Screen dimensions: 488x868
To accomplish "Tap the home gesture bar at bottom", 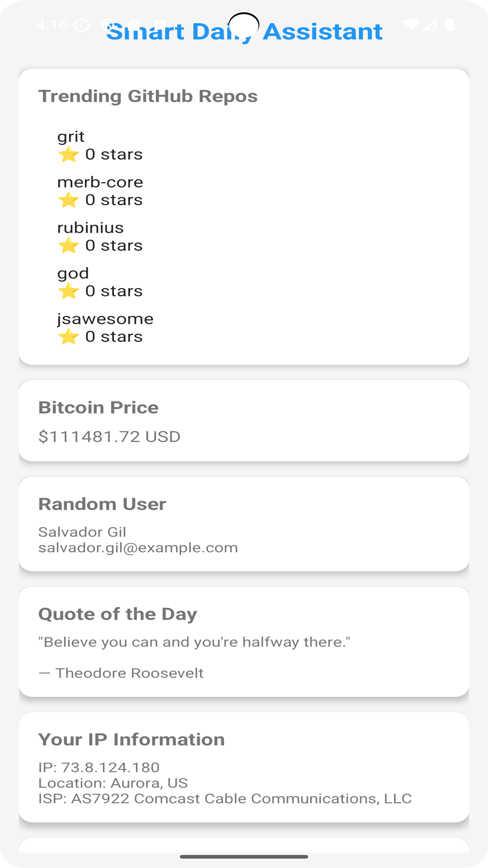I will (x=244, y=857).
